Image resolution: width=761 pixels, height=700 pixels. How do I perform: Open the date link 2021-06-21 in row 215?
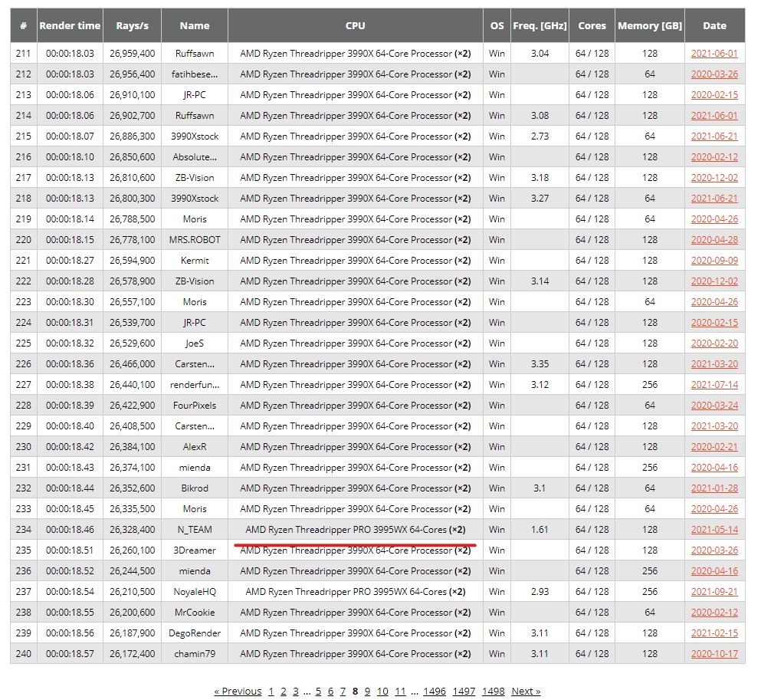(x=714, y=136)
